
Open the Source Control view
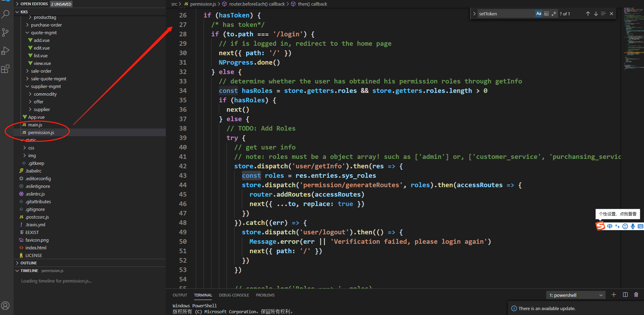pos(6,32)
